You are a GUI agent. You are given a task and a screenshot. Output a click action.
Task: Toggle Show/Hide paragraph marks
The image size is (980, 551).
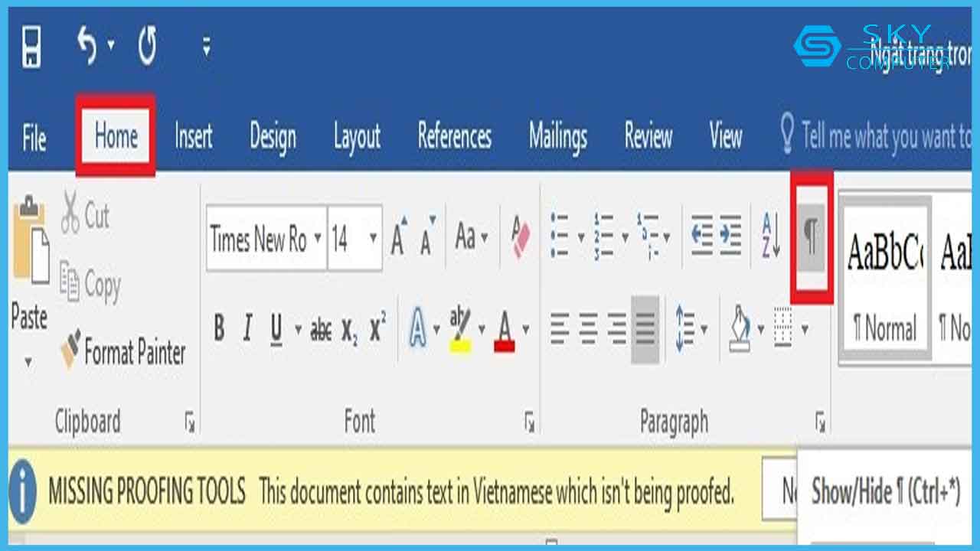point(811,238)
